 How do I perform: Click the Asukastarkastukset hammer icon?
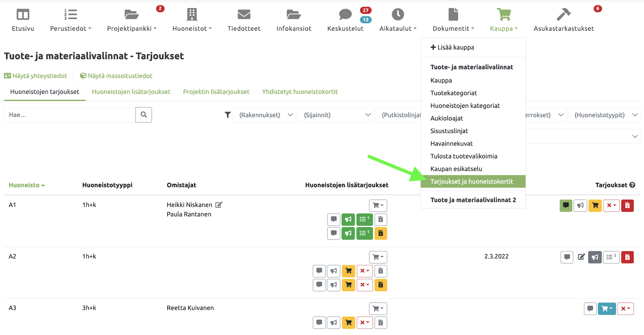point(563,15)
